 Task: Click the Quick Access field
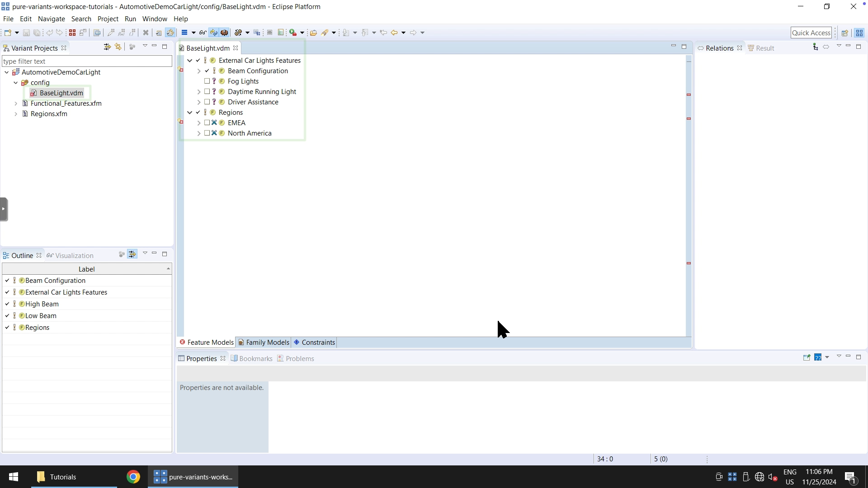(811, 33)
